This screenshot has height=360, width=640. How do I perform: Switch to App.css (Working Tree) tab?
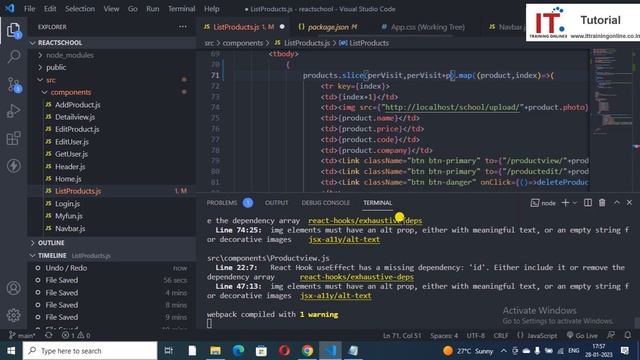(x=423, y=27)
